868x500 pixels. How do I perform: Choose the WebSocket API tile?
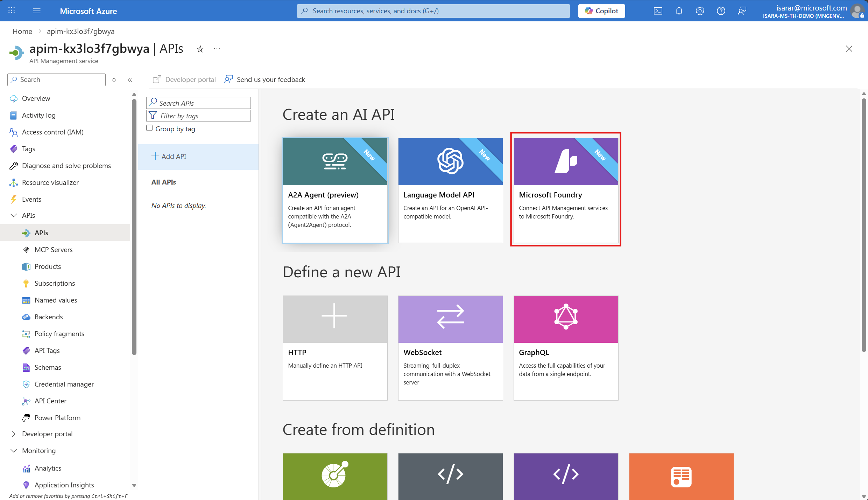451,348
